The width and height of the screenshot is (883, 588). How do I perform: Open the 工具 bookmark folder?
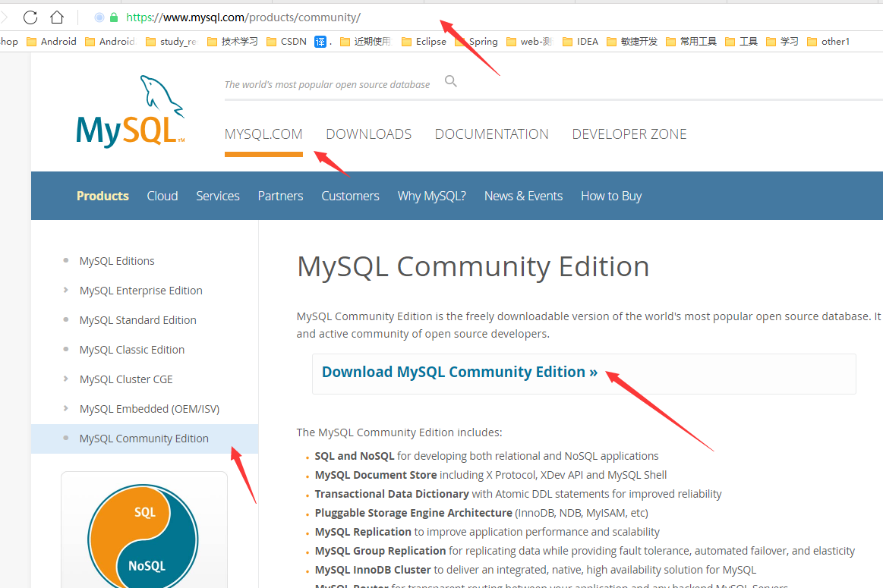[741, 42]
